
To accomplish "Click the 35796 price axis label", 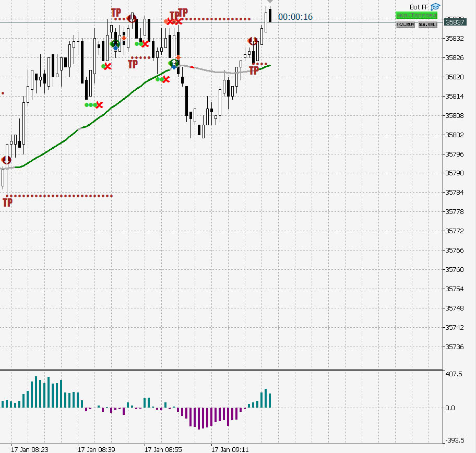I will point(455,154).
